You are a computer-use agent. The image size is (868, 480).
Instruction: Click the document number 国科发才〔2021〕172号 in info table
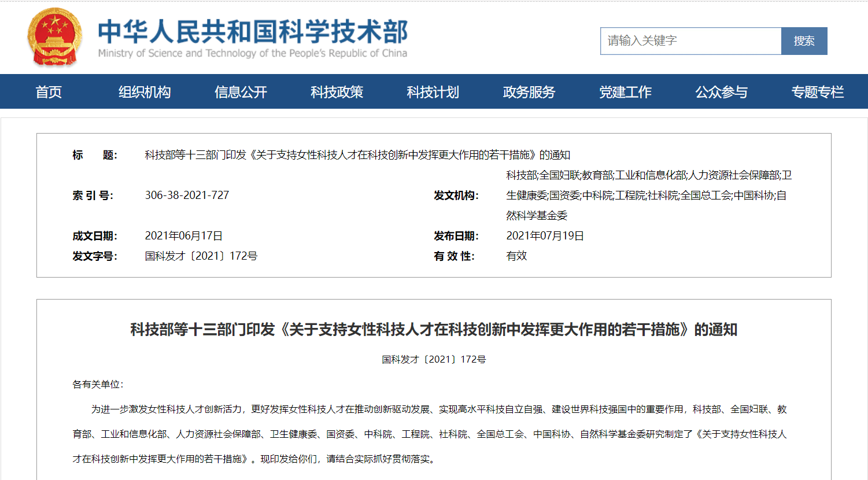pos(201,256)
